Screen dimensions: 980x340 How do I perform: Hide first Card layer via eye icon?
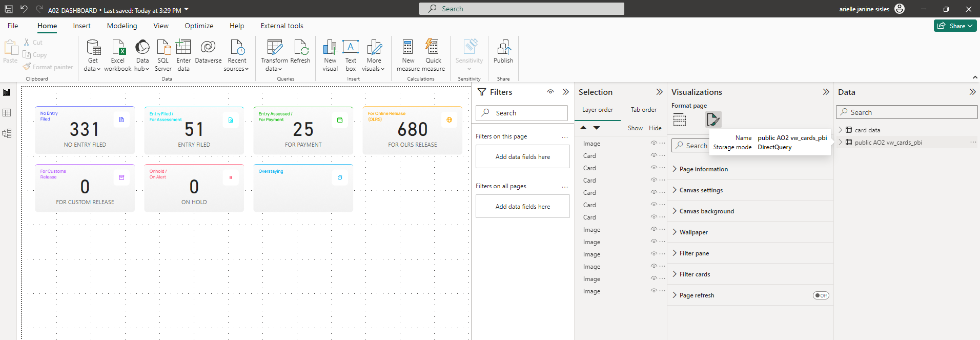(x=654, y=155)
